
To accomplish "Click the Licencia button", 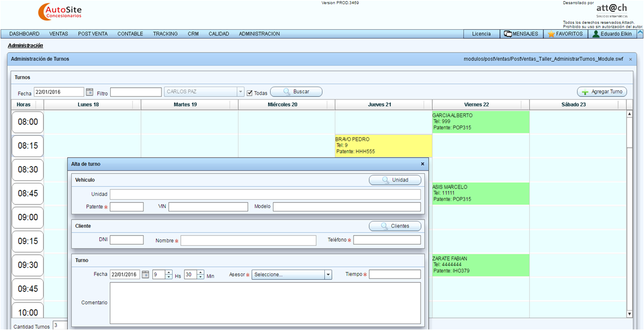I will (481, 34).
